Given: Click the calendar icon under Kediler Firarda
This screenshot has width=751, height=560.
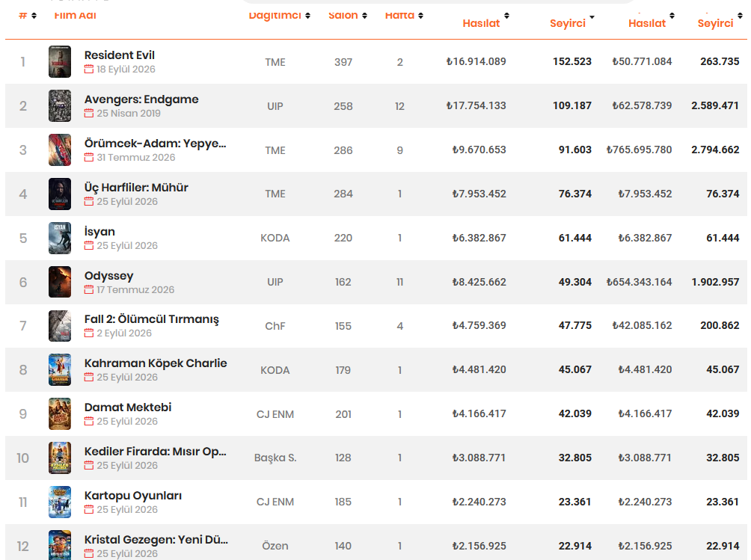Looking at the screenshot, I should (88, 465).
